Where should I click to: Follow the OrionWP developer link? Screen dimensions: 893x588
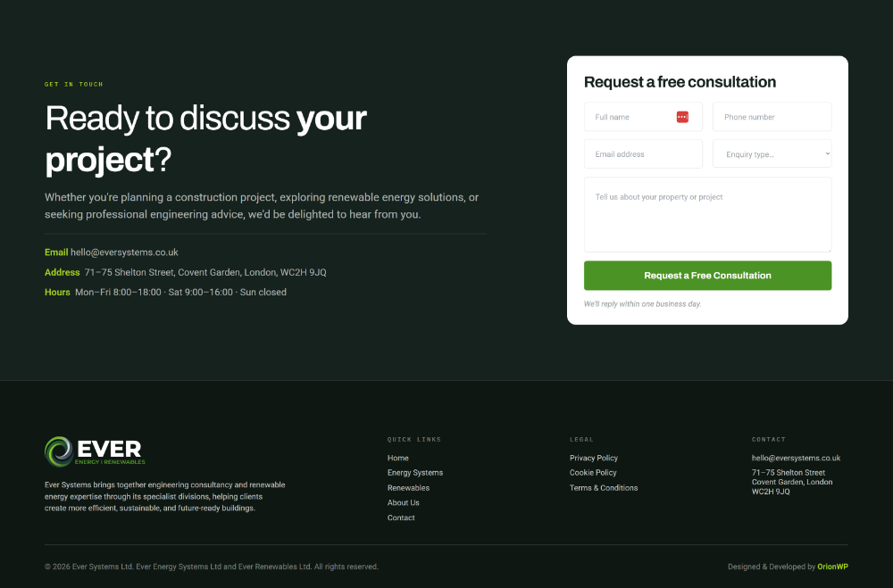point(832,567)
